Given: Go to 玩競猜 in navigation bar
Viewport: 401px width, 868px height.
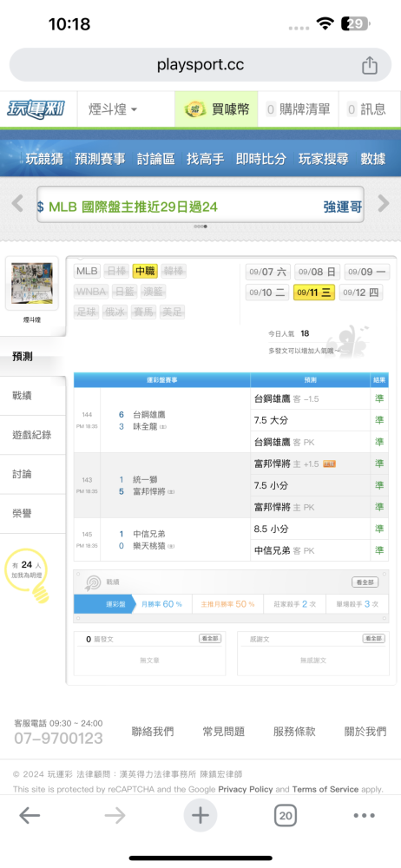Looking at the screenshot, I should [43, 159].
